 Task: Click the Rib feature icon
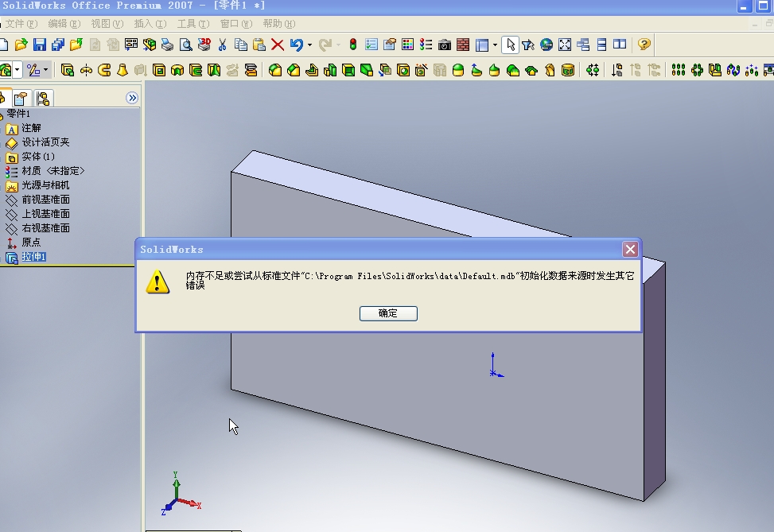click(x=312, y=70)
